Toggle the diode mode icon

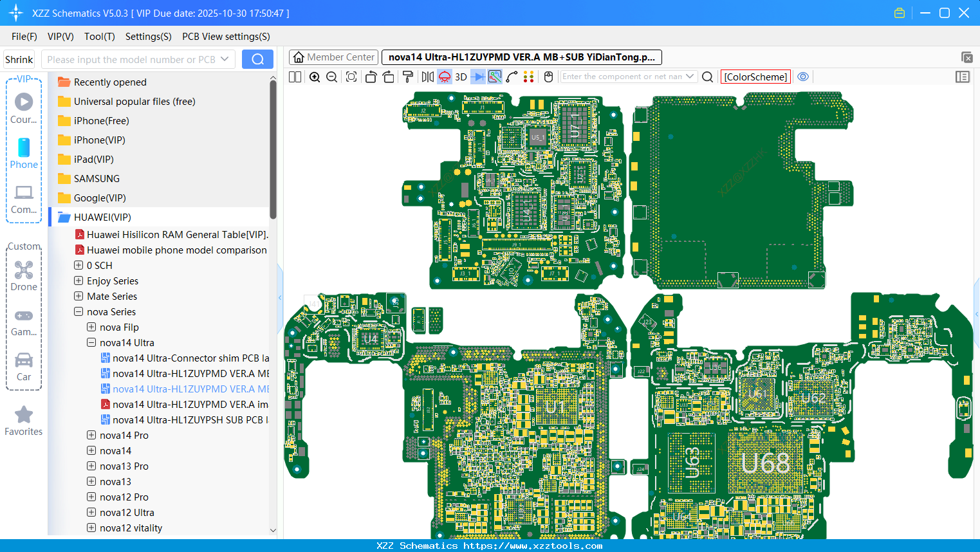point(478,77)
